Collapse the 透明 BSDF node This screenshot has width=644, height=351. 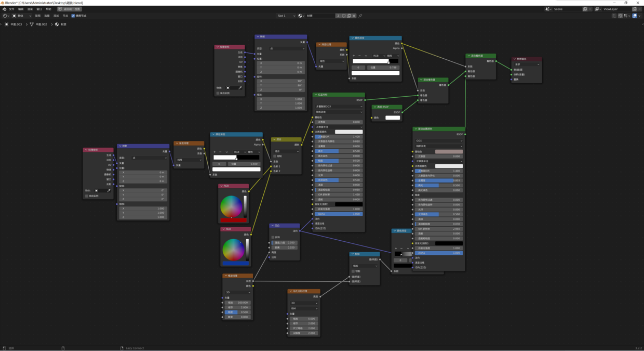pyautogui.click(x=375, y=107)
